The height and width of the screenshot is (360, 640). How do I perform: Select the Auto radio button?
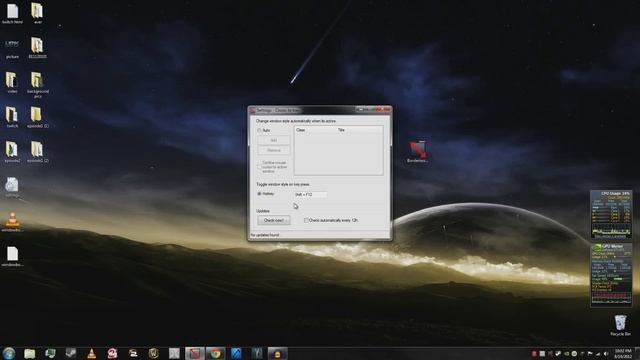coord(259,130)
